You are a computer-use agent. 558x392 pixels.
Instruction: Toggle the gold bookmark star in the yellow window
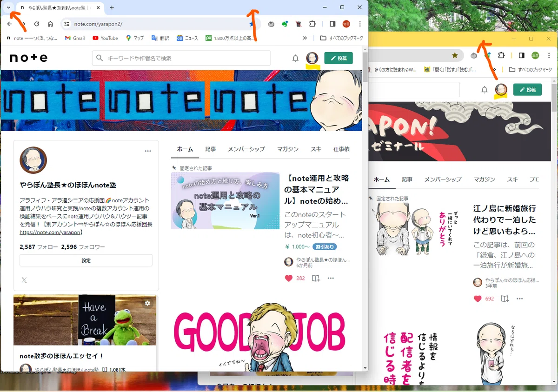click(455, 55)
